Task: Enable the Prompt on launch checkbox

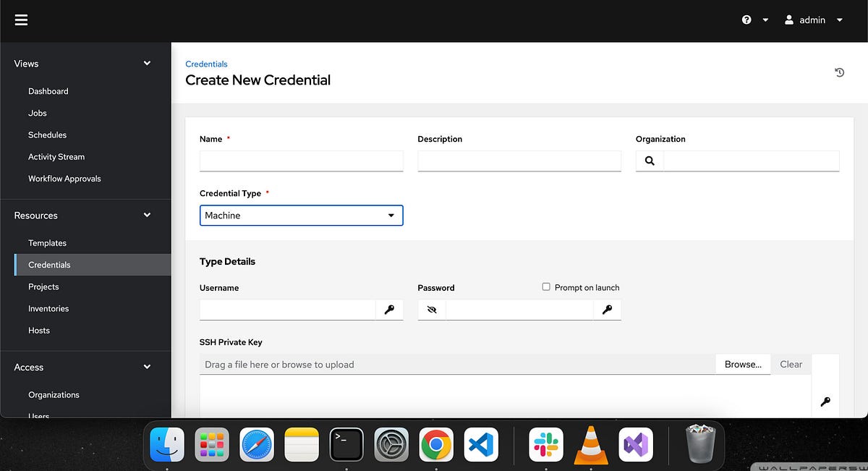Action: coord(546,287)
